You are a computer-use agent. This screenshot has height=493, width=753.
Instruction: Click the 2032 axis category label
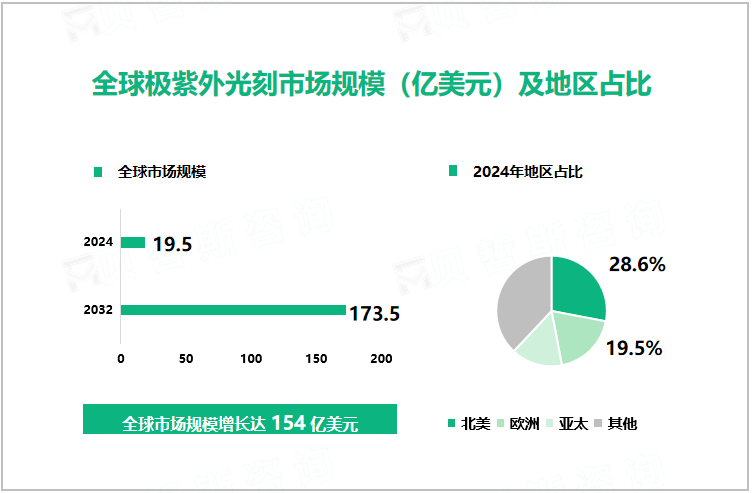pyautogui.click(x=98, y=310)
